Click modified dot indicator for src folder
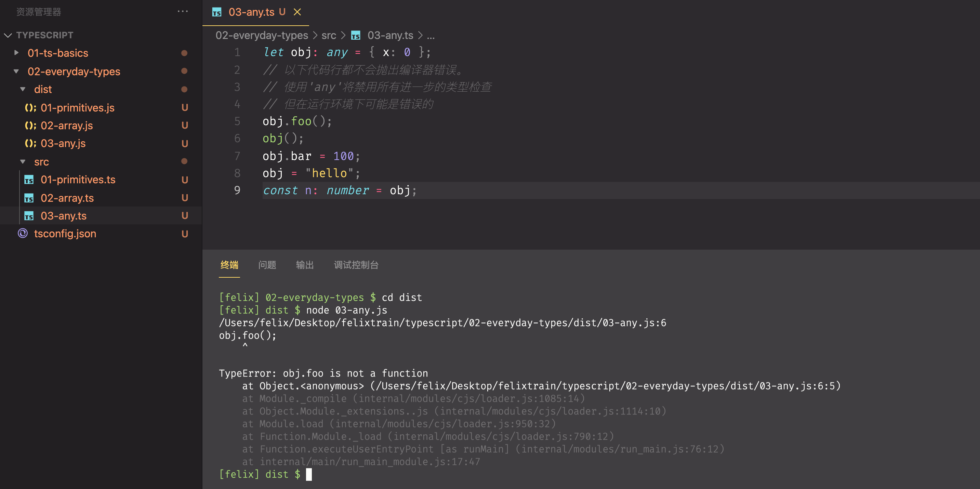980x489 pixels. [185, 161]
